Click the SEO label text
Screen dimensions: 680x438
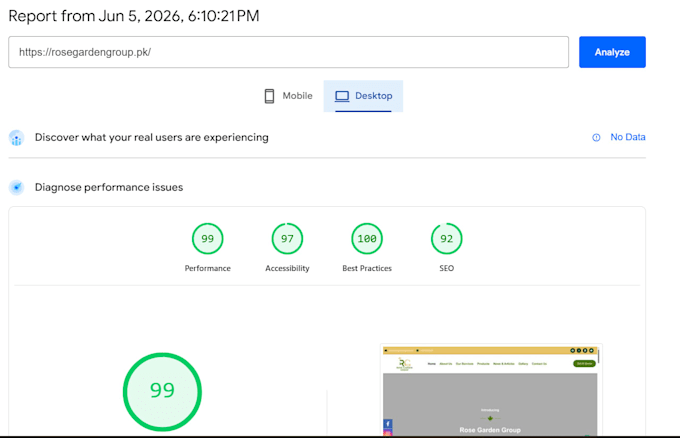(447, 268)
